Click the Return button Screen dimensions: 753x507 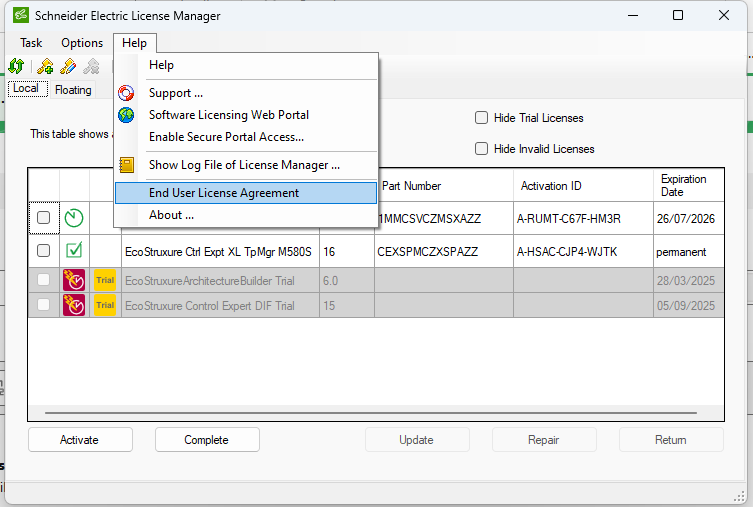[671, 440]
